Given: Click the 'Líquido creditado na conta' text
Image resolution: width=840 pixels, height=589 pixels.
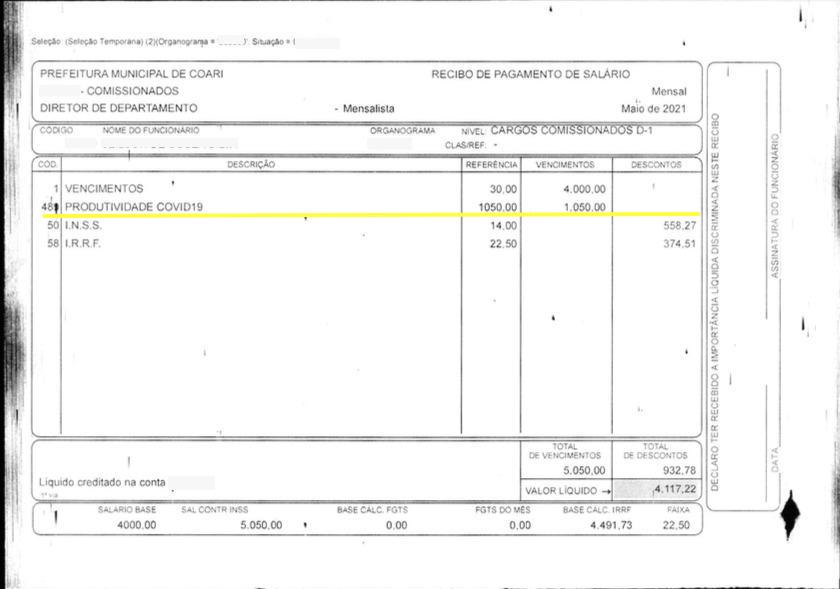Looking at the screenshot, I should click(102, 482).
